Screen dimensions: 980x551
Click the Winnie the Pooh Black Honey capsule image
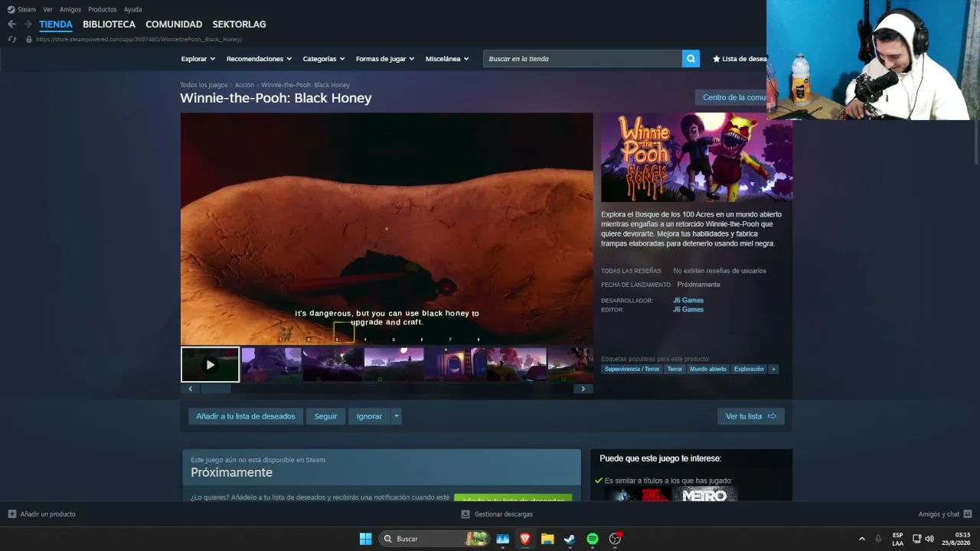click(697, 158)
